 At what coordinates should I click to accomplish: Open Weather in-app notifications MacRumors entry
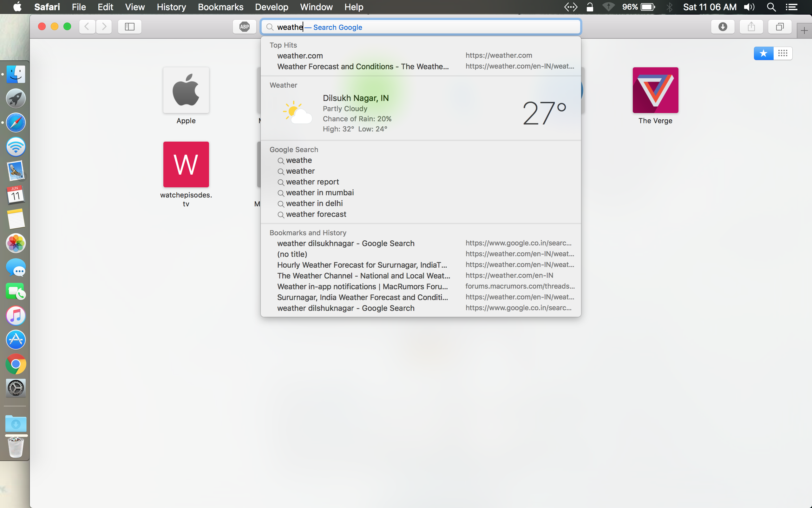(421, 286)
